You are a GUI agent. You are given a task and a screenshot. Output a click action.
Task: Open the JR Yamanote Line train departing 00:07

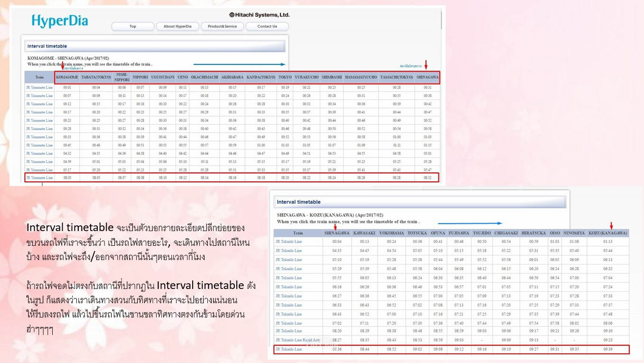(x=39, y=95)
